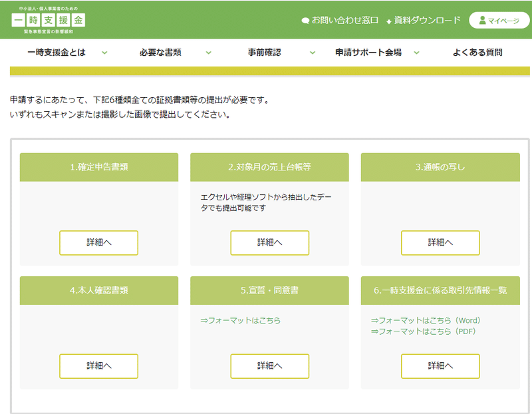
Task: Open the お問い合わせ窓口 link
Action: pos(340,21)
